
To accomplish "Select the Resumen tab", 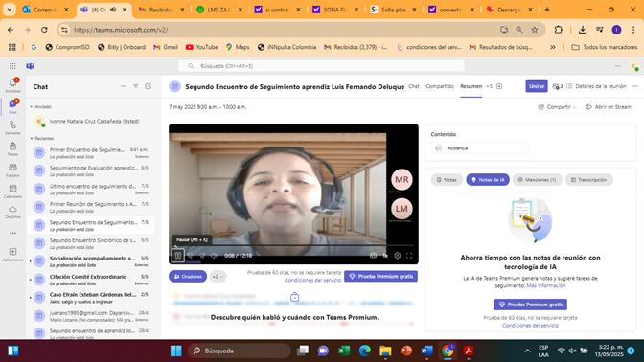I will click(x=471, y=86).
